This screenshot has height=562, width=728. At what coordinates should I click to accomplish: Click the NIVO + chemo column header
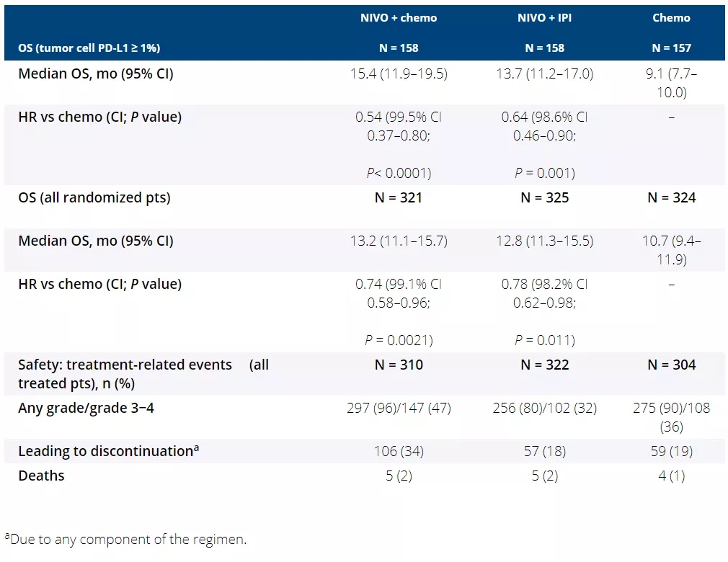tap(399, 17)
